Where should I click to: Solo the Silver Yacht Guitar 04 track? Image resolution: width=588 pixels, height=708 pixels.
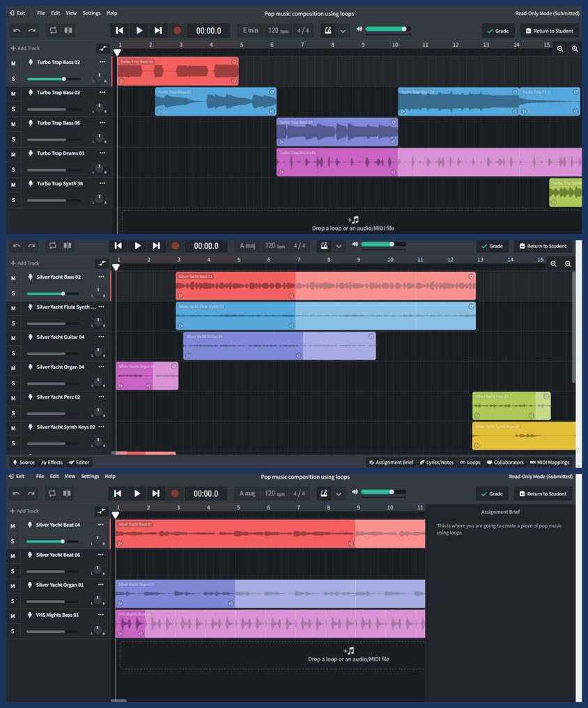coord(13,353)
